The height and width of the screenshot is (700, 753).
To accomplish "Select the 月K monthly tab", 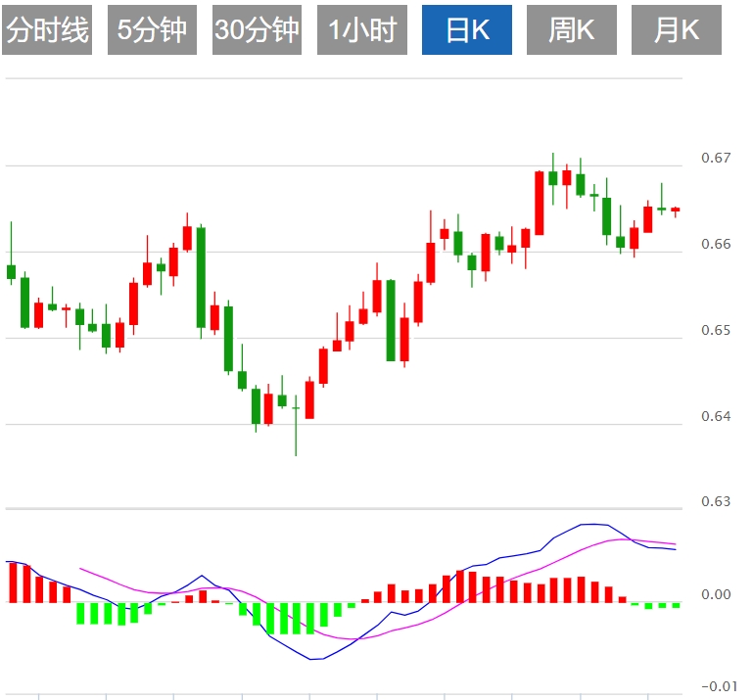I will [x=677, y=30].
